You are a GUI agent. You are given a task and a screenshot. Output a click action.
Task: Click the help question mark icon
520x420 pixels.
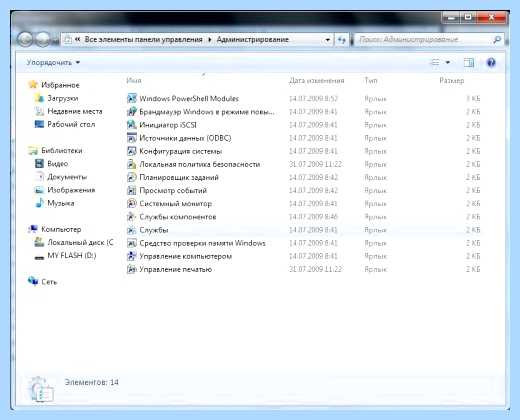[491, 62]
